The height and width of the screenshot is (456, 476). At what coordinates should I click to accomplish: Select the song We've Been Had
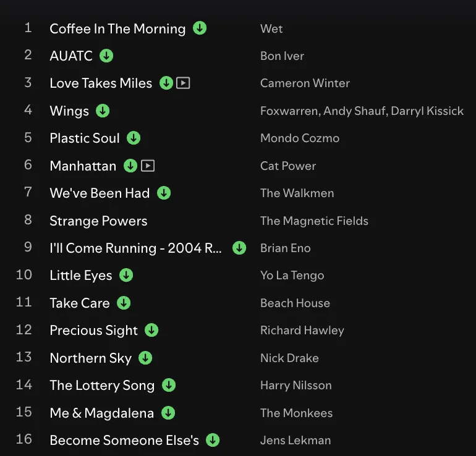coord(100,193)
